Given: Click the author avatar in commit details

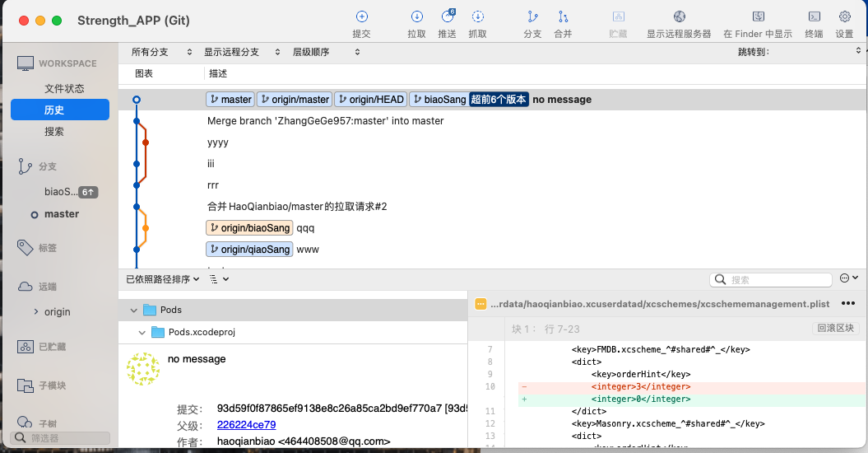Looking at the screenshot, I should (x=143, y=369).
